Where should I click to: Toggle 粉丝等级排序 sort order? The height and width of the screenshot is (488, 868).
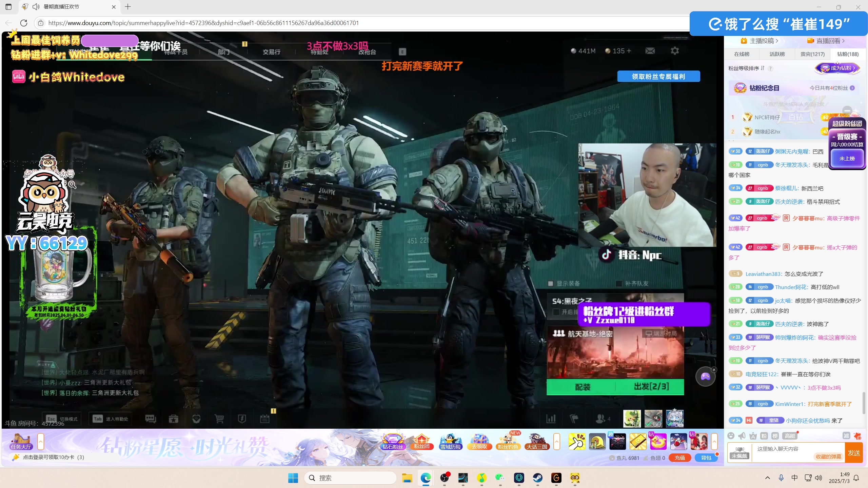(762, 68)
